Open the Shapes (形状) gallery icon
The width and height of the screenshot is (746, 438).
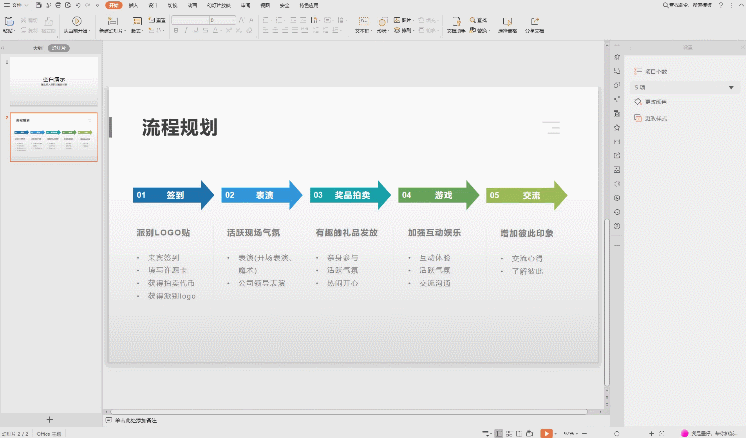point(383,21)
